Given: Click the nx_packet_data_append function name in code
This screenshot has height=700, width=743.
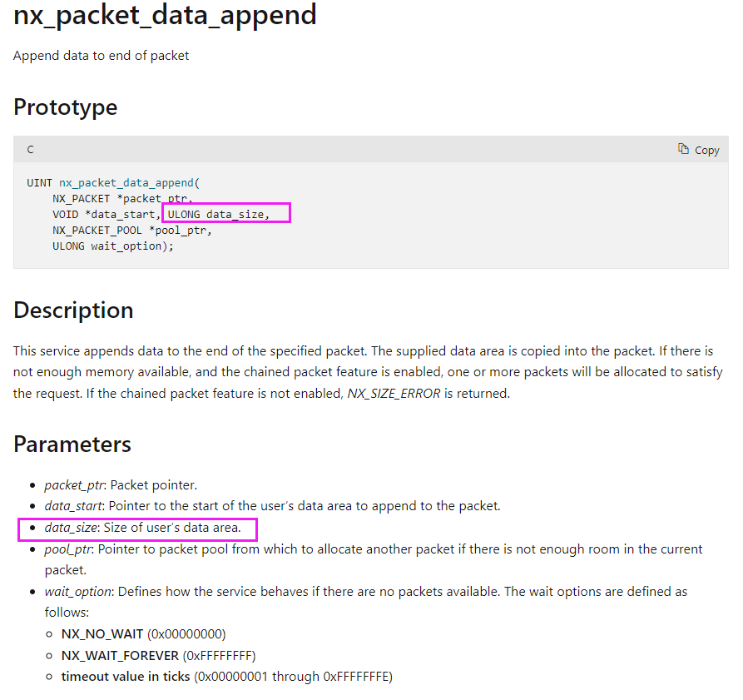Looking at the screenshot, I should [127, 183].
